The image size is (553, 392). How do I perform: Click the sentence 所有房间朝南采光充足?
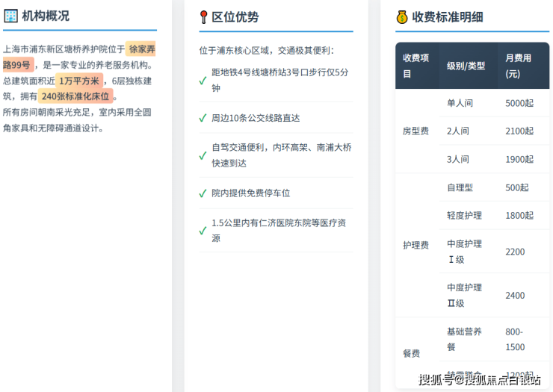coord(77,120)
